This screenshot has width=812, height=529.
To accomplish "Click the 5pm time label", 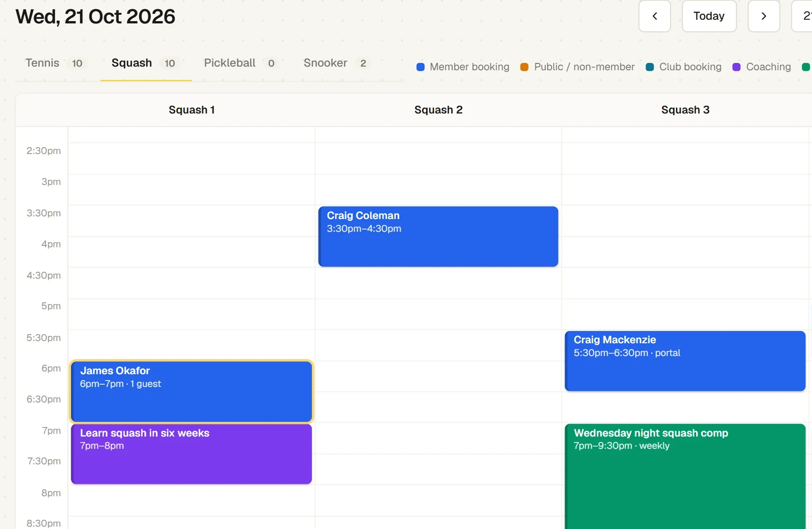I will (x=51, y=306).
